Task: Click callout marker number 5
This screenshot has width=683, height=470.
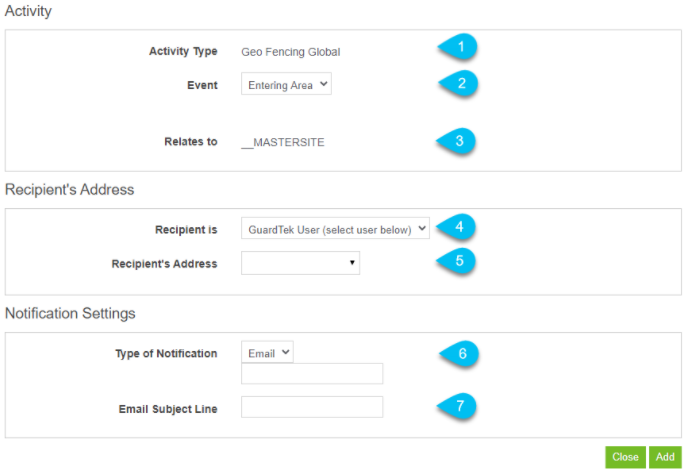Action: (x=456, y=261)
